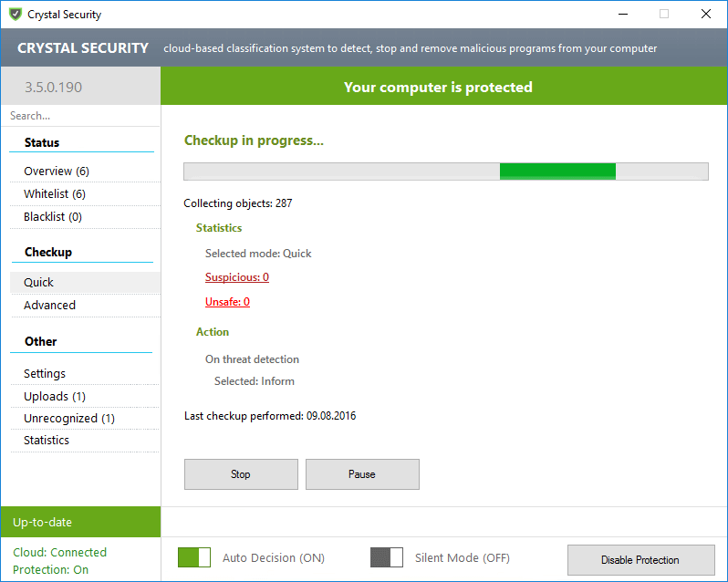The image size is (728, 582).
Task: Click the green Action subheading
Action: click(213, 332)
